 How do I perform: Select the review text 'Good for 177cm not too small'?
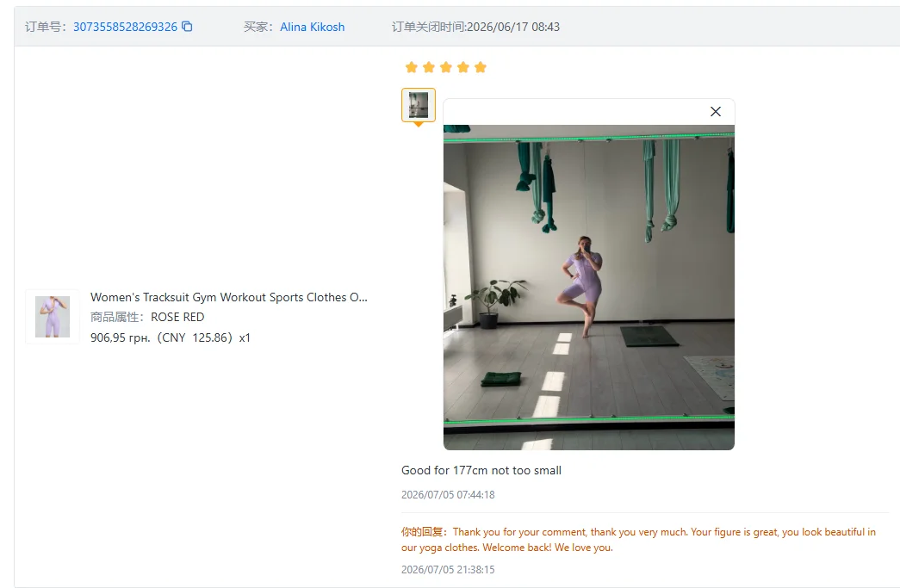pos(481,470)
